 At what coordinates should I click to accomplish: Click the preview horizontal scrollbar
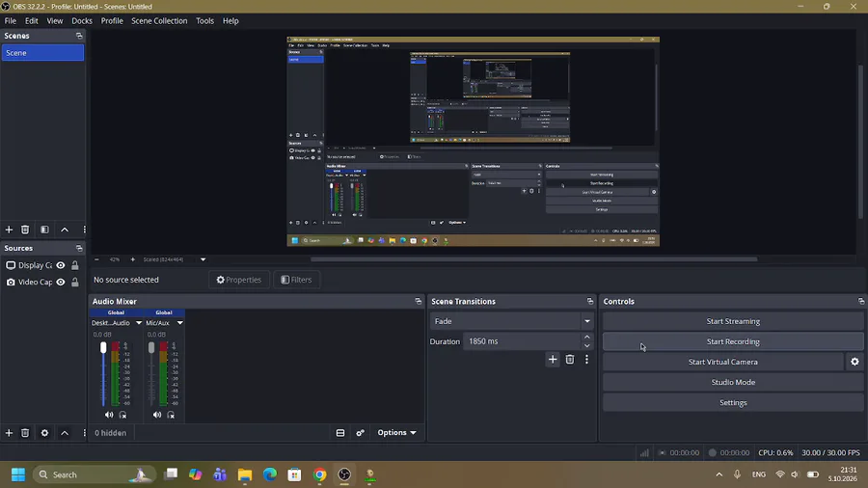point(533,259)
